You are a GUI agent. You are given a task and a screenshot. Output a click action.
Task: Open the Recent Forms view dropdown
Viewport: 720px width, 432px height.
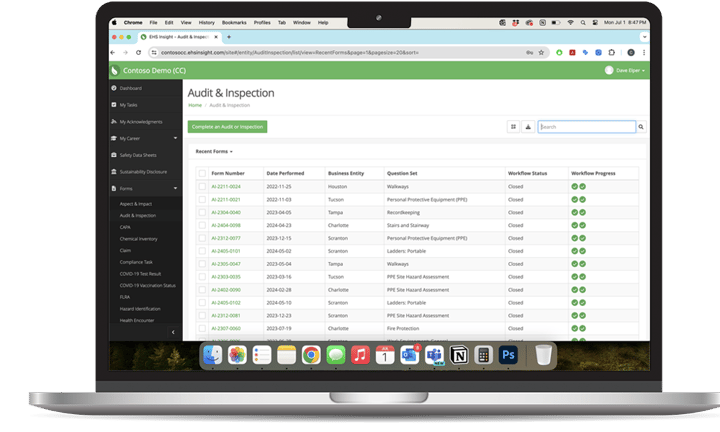tap(214, 151)
